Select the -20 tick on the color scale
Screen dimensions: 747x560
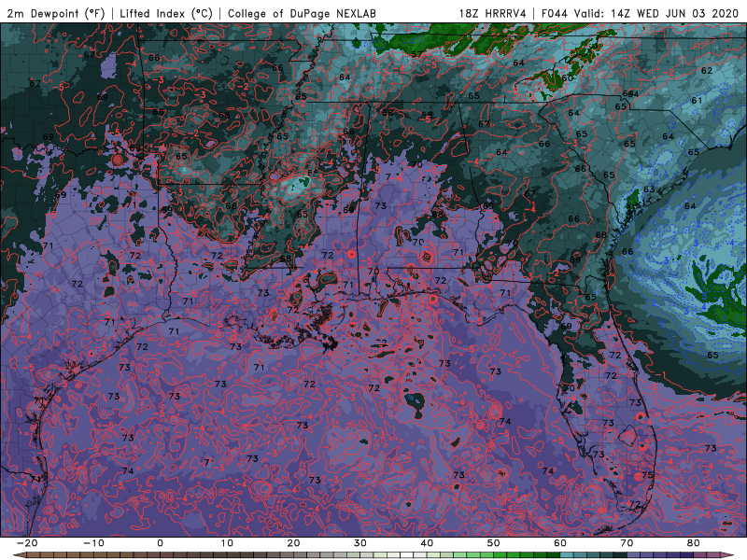tap(27, 543)
